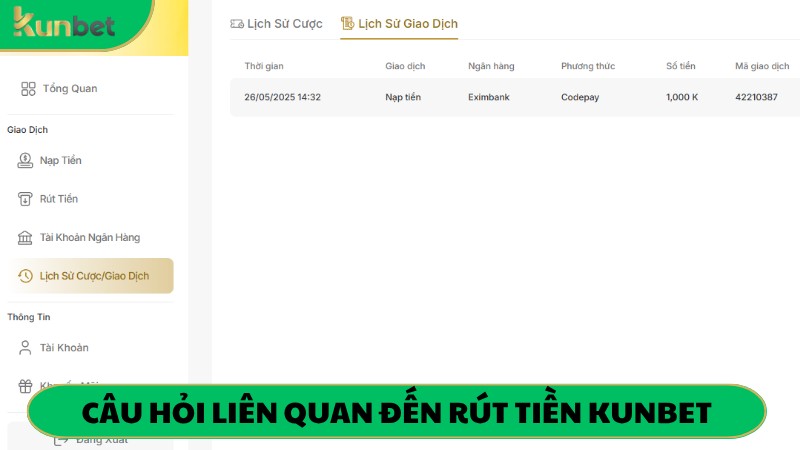The image size is (800, 450).
Task: Select the Lịch Sử Cược/Giao Dịch menu item
Action: 91,276
